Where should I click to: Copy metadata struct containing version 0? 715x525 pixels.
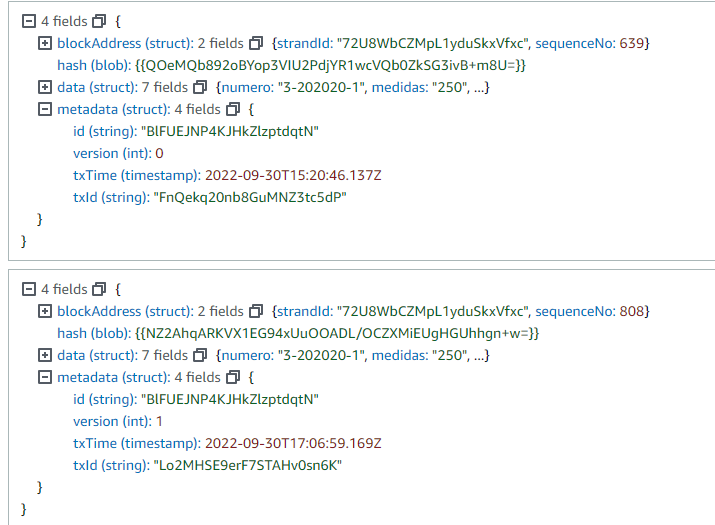point(232,109)
